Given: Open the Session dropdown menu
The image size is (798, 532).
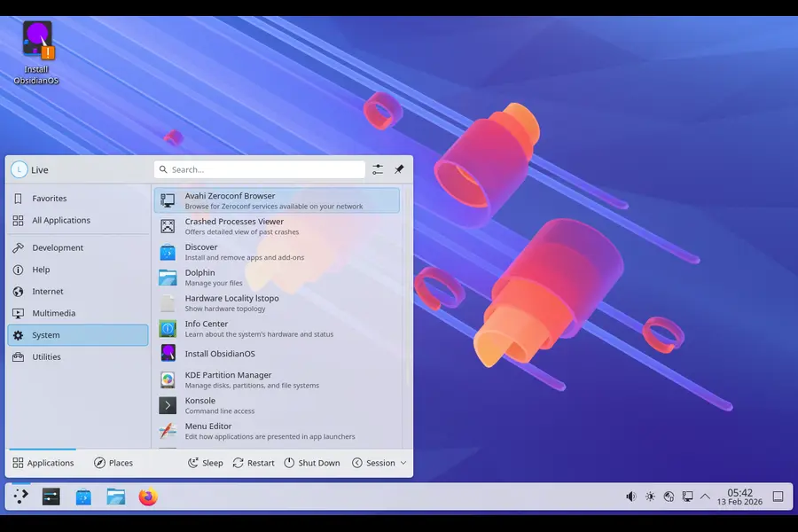Looking at the screenshot, I should [379, 462].
